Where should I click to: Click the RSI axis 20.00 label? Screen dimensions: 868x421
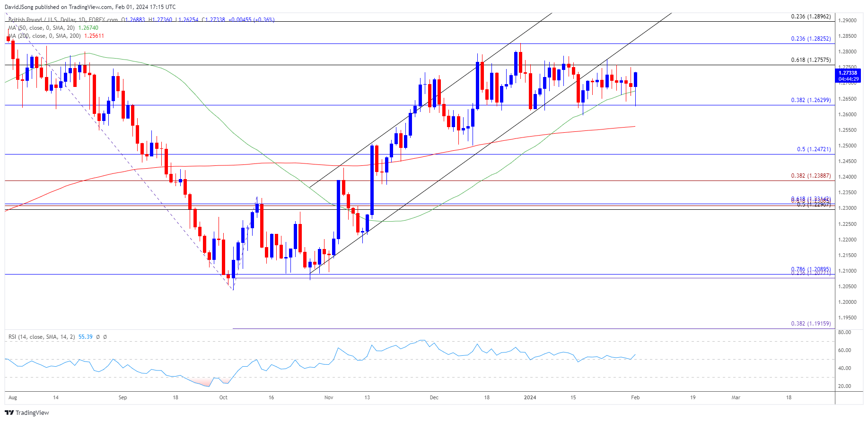[x=845, y=386]
